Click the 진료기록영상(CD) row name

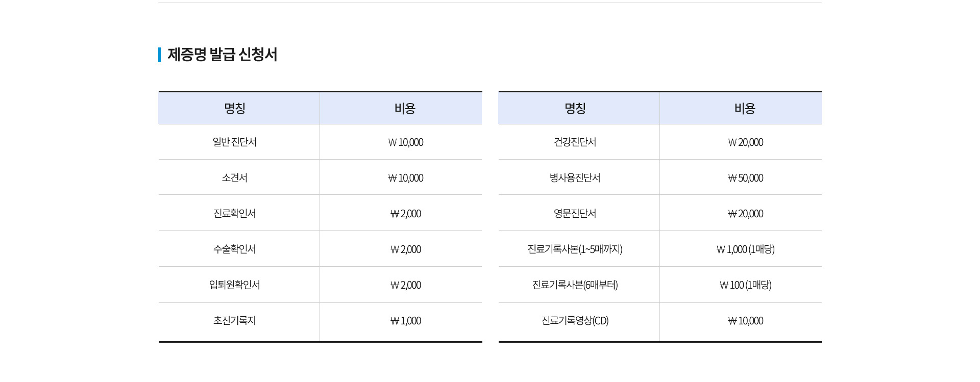[x=575, y=321]
